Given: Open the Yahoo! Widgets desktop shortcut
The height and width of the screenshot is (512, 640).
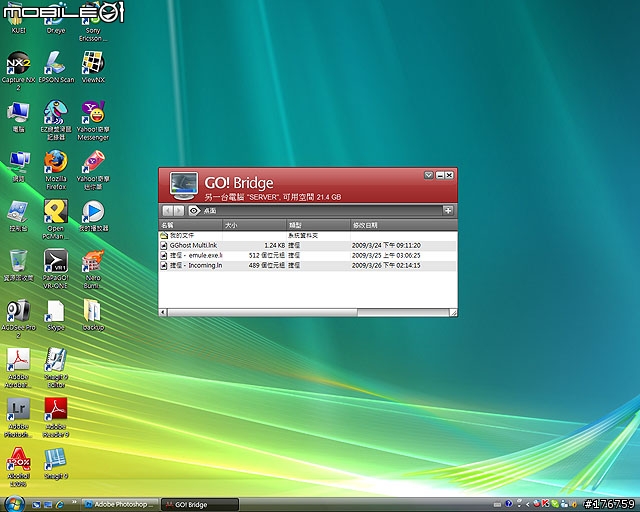Looking at the screenshot, I should pos(93,170).
